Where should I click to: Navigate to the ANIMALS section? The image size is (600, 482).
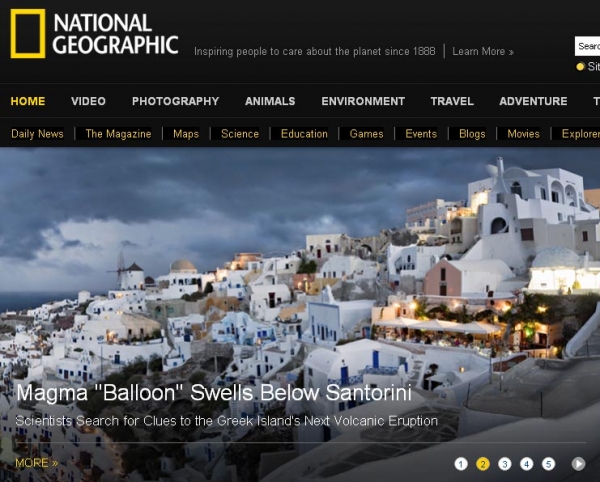(x=270, y=101)
